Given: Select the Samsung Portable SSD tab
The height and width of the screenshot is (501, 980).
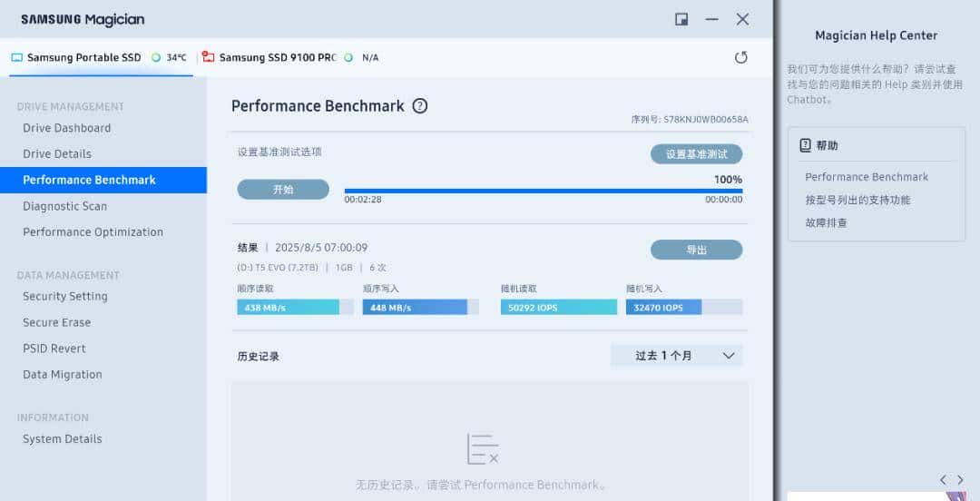Looking at the screenshot, I should click(x=101, y=57).
